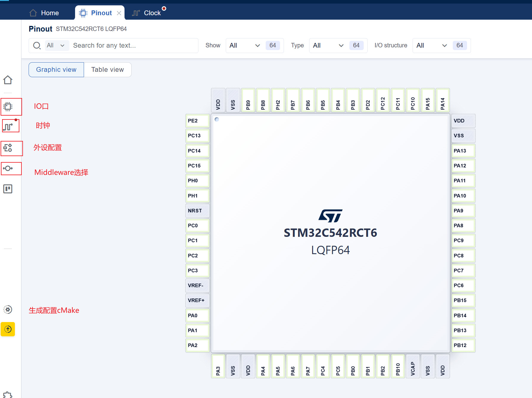Click the yellow generate button in sidebar
The image size is (532, 398).
tap(8, 329)
